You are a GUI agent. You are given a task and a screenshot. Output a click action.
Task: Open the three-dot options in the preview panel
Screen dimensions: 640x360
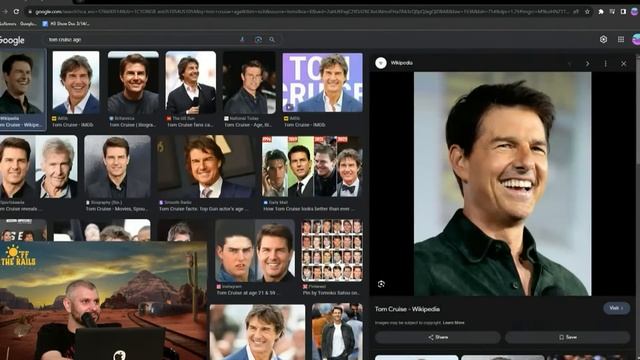tap(606, 64)
